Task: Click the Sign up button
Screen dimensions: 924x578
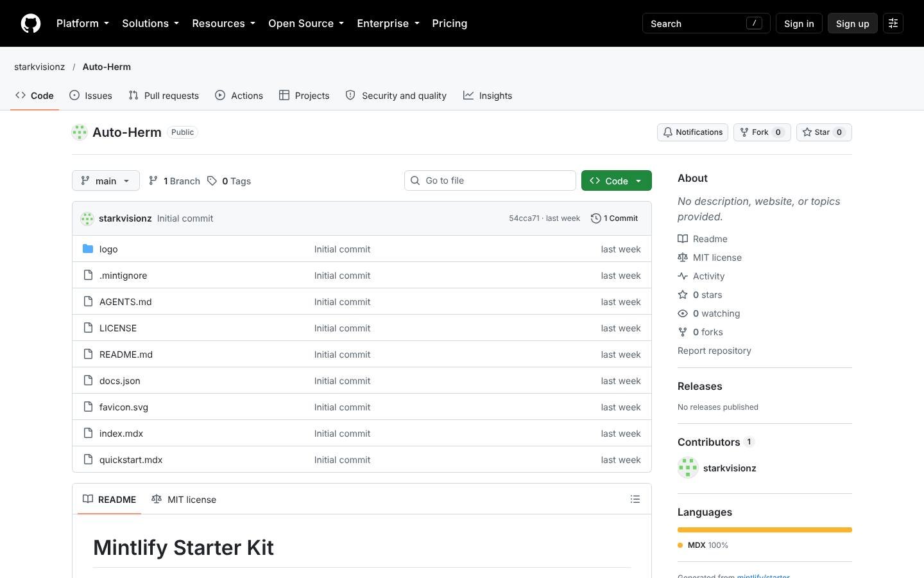Action: coord(852,23)
